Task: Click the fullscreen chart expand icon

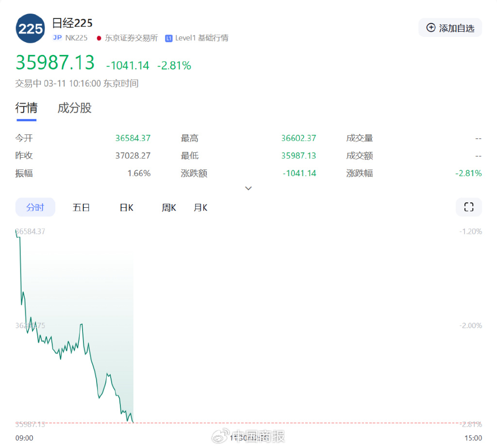Action: tap(468, 207)
